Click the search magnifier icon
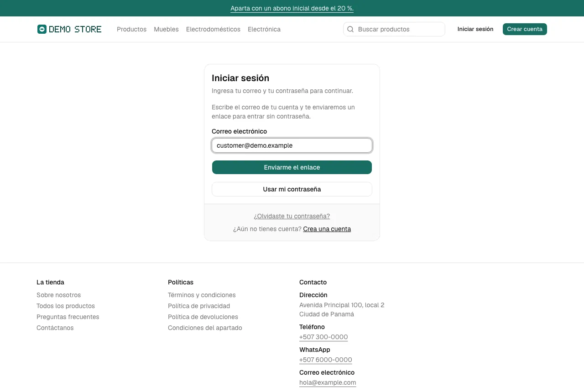 click(x=350, y=29)
